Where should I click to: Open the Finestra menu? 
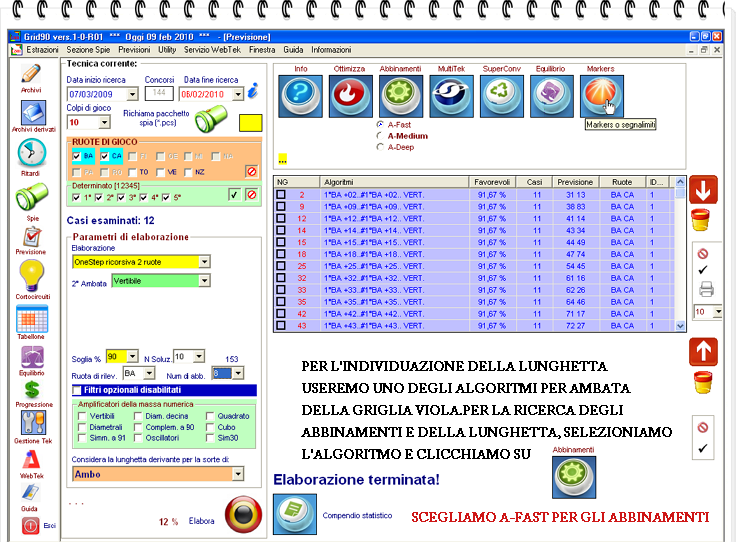click(x=262, y=50)
